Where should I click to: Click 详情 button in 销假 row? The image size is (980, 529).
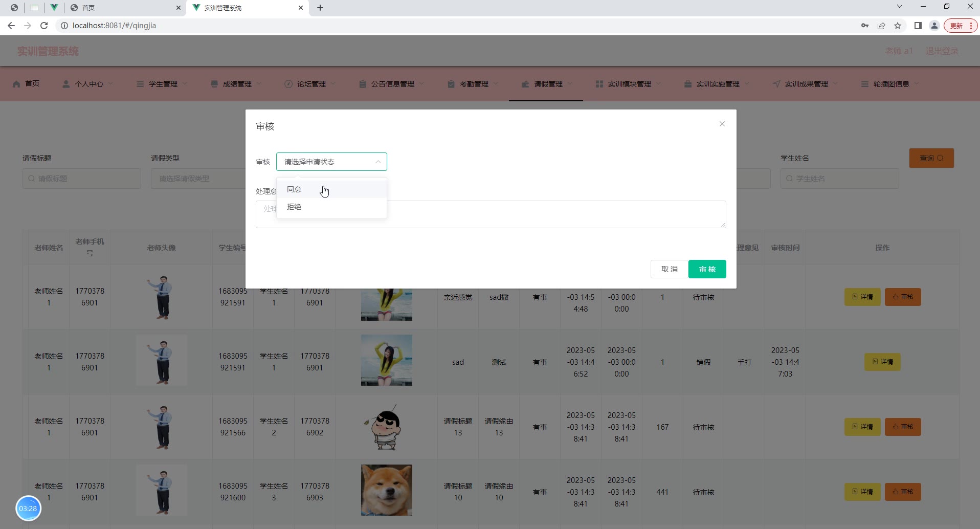[x=883, y=362]
